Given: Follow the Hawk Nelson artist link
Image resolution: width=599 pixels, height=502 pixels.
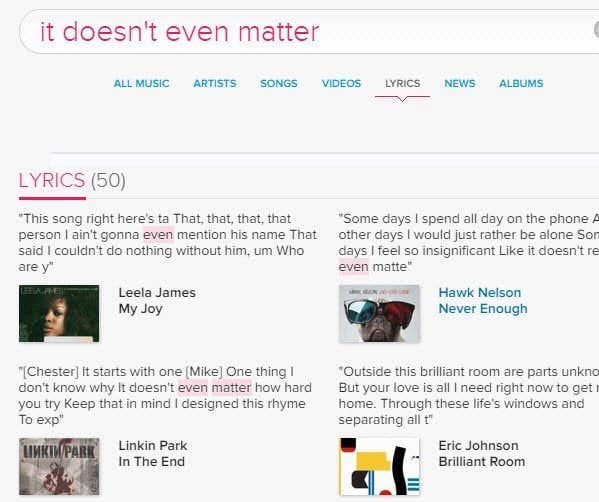Looking at the screenshot, I should [x=479, y=293].
